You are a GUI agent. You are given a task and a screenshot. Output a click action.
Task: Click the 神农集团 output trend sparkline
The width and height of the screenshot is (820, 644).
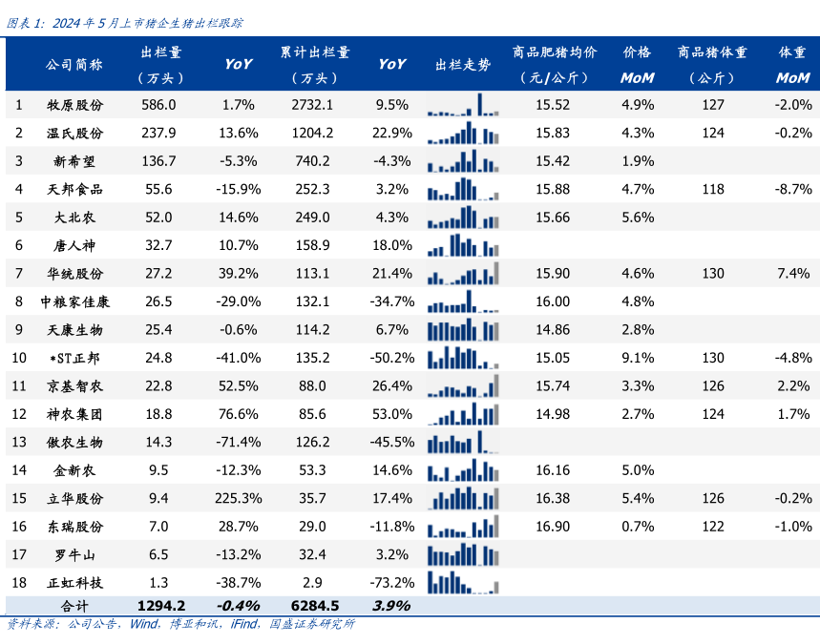click(x=463, y=415)
